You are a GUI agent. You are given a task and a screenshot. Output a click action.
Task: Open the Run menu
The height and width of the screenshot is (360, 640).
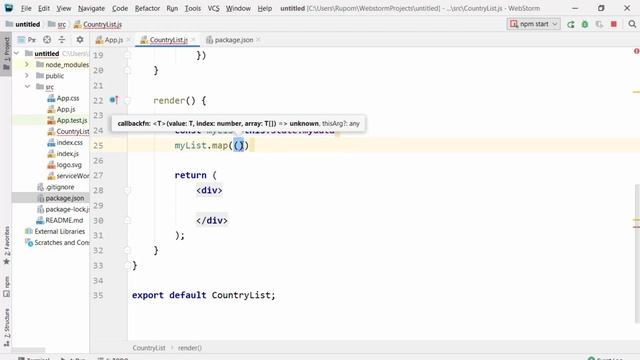[172, 8]
